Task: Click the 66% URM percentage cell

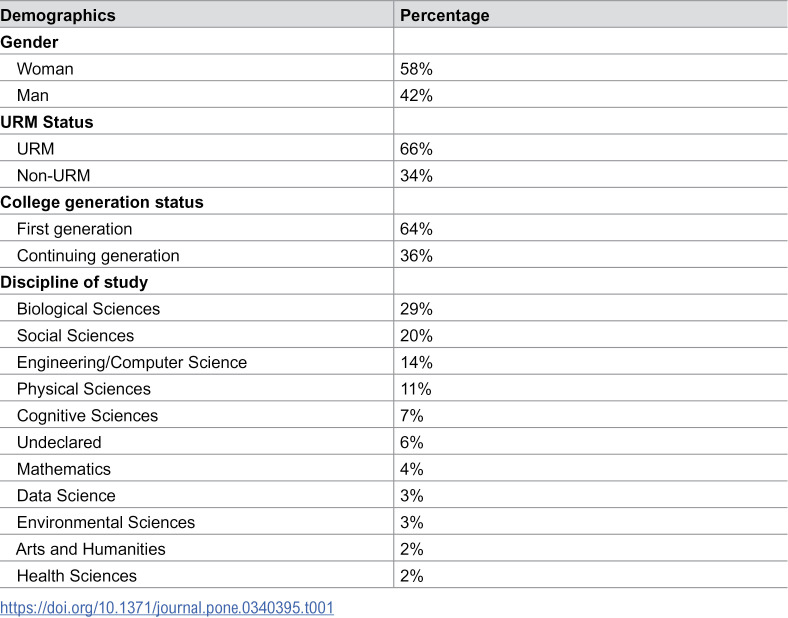Action: tap(416, 149)
